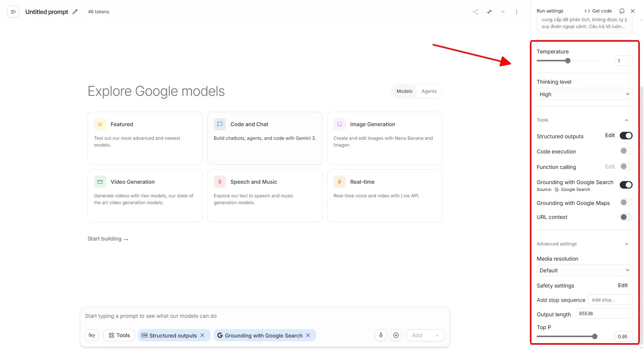Click the Featured star icon
Image resolution: width=644 pixels, height=350 pixels.
pos(100,124)
